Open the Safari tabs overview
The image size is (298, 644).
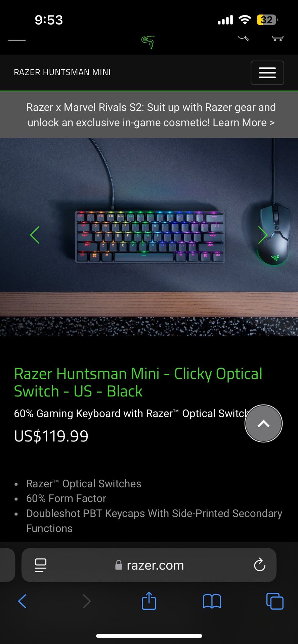[274, 601]
